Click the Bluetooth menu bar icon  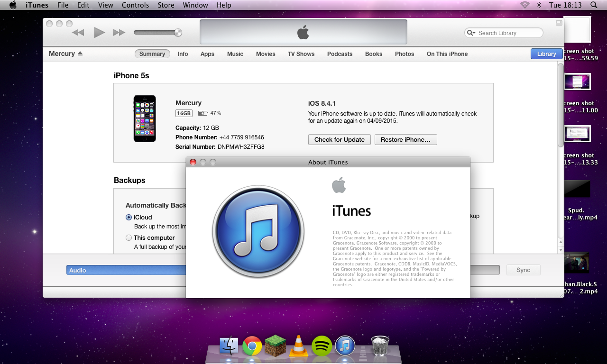(x=539, y=5)
